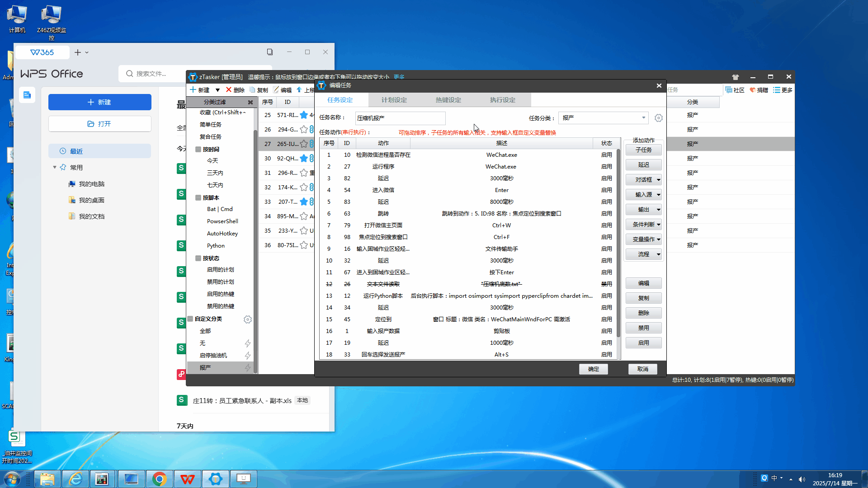Open the 输入源 add-action dropdown
This screenshot has width=868, height=488.
644,195
